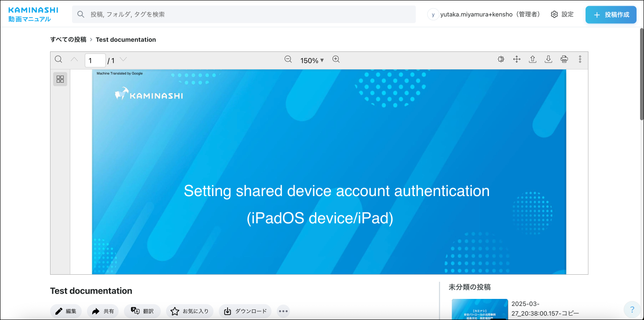Click the 投稿作成 button
The height and width of the screenshot is (320, 644).
coord(611,15)
